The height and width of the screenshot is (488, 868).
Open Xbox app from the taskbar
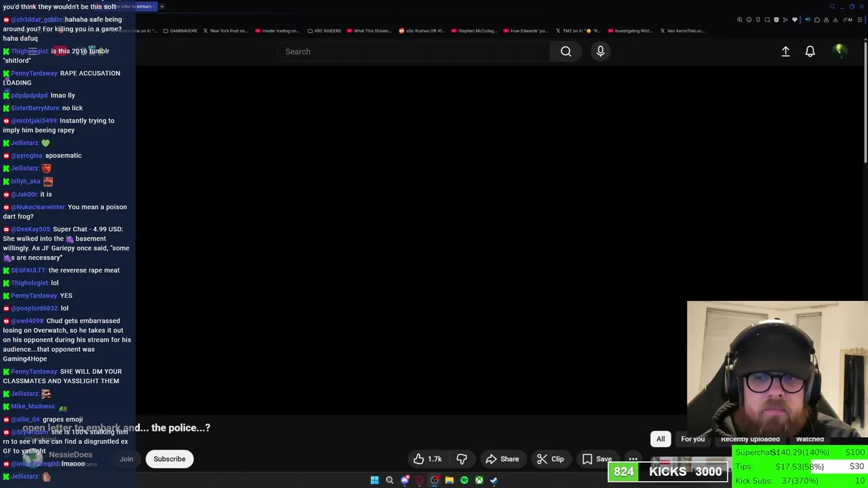[479, 480]
